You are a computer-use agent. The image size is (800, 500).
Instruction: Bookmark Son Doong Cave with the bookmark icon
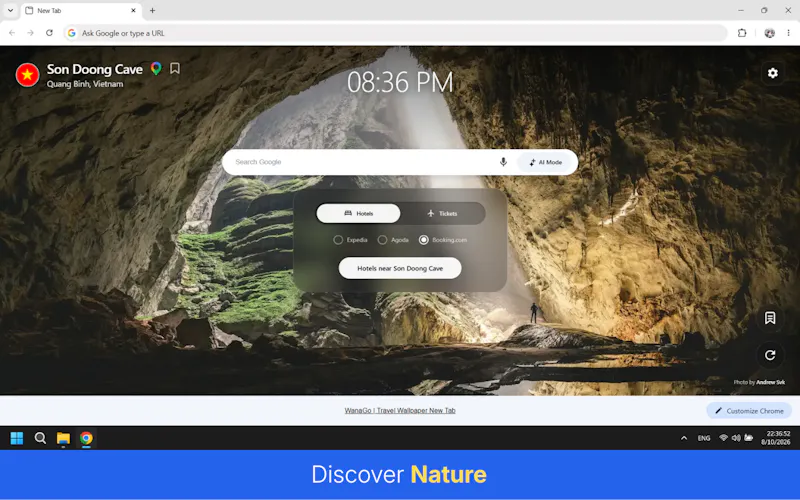click(175, 68)
